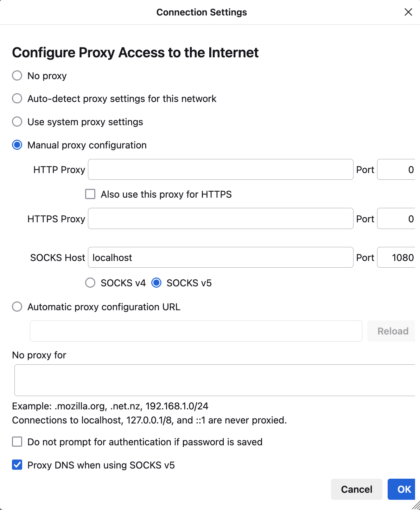Click the SOCKS Host field containing localhost
Viewport: 420px width, 510px height.
pos(221,257)
